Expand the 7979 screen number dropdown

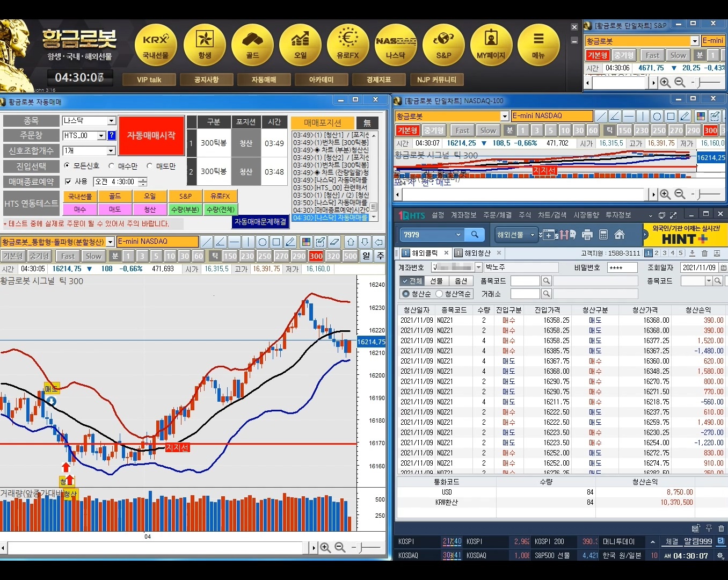458,235
